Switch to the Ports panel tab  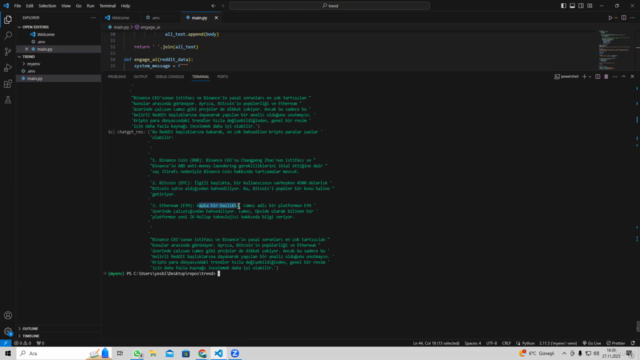pos(222,76)
